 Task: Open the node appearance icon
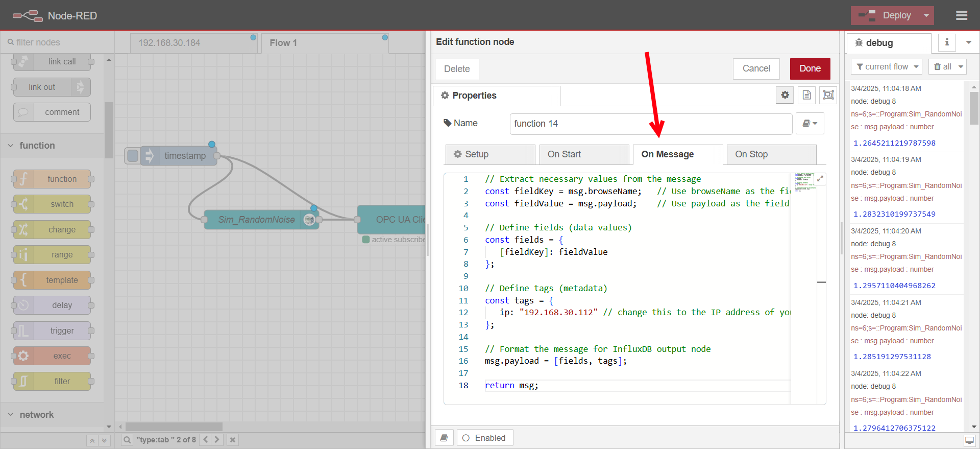point(828,95)
